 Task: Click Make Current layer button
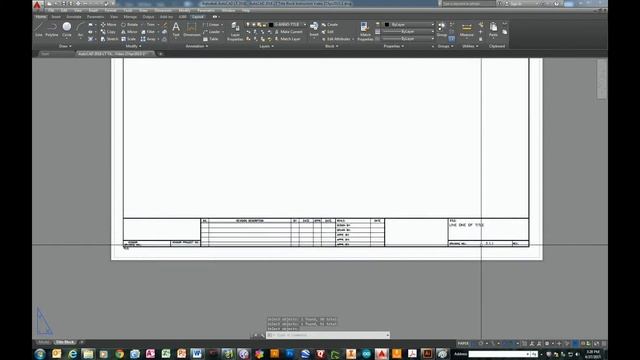click(x=289, y=32)
